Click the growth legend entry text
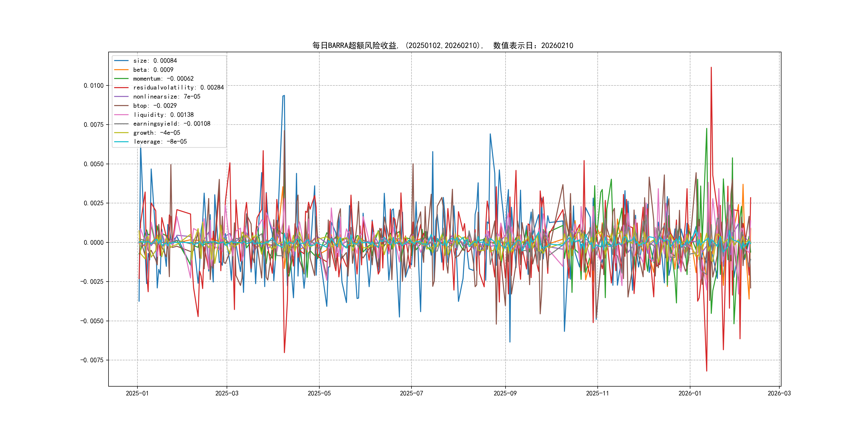The width and height of the screenshot is (868, 434). [x=156, y=133]
